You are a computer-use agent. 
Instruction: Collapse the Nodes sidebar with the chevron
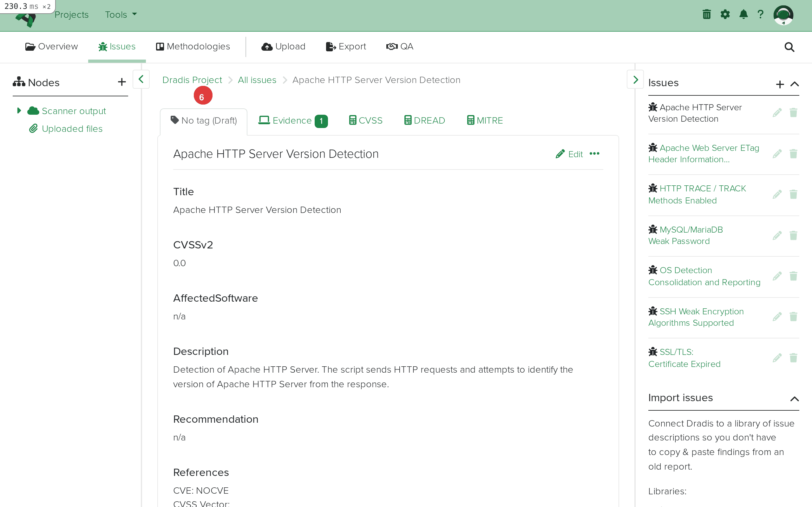(141, 80)
